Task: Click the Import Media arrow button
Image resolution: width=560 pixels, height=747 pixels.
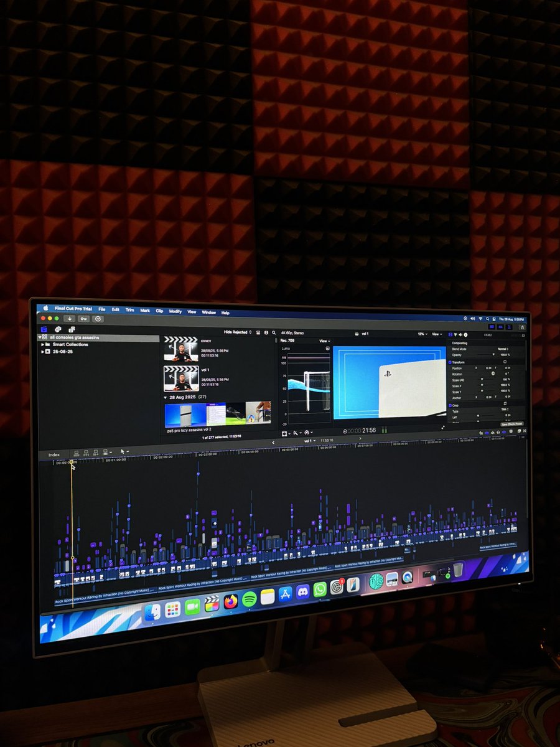Action: tap(70, 318)
